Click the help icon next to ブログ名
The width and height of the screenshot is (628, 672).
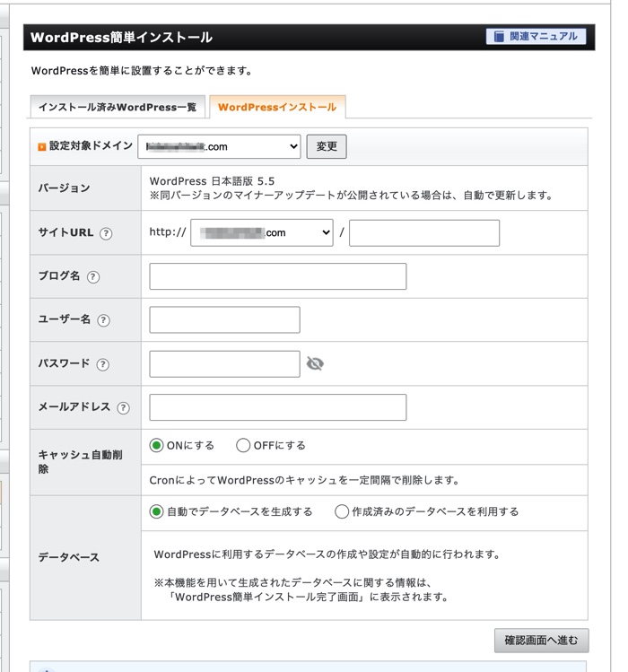click(93, 277)
